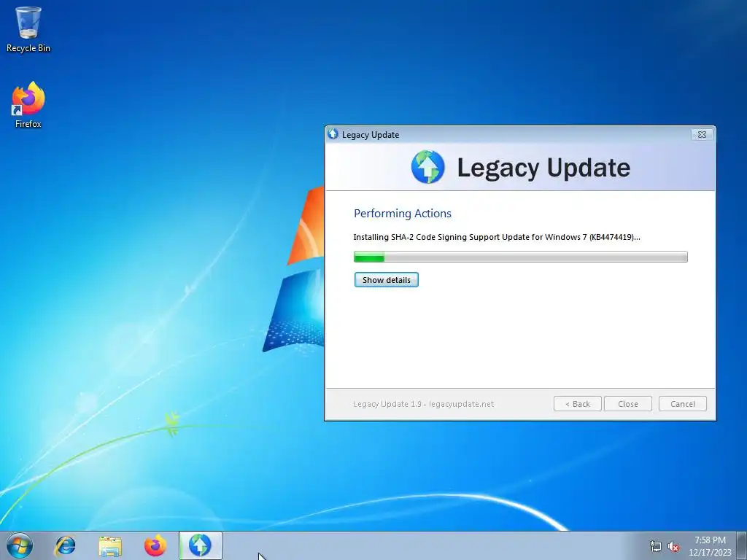Click the globe logo in the header
The width and height of the screenshot is (747, 560).
(427, 167)
